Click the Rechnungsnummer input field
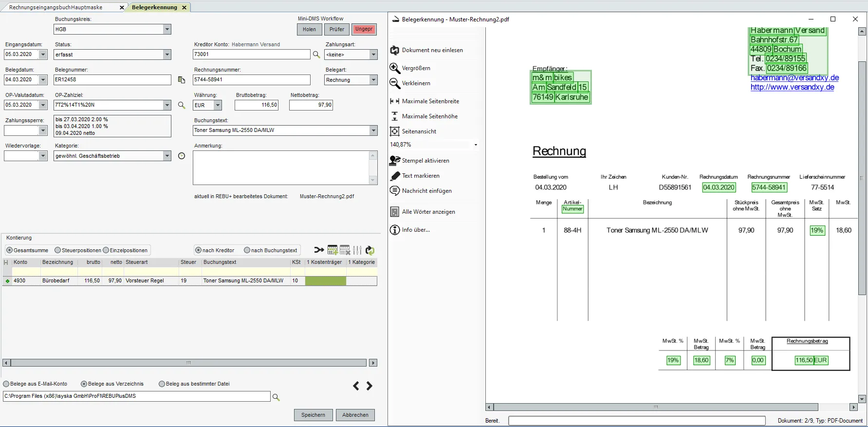The width and height of the screenshot is (868, 427). (x=252, y=80)
